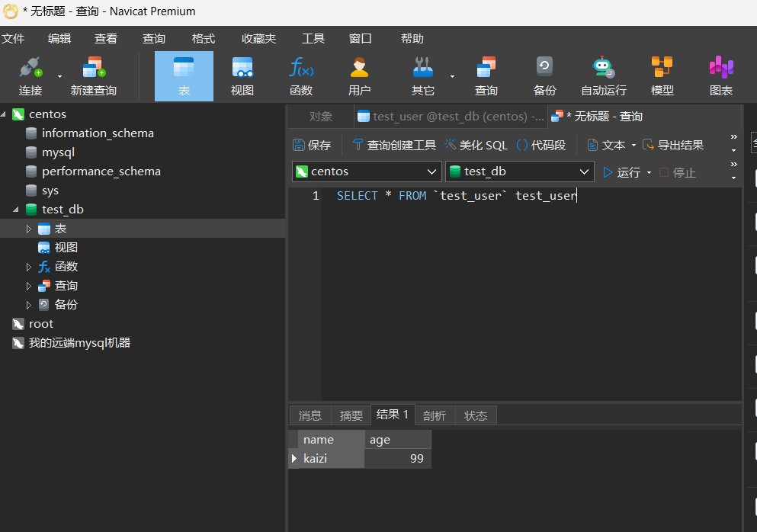Screen dimensions: 757x532
Task: Click the Save (保存) button
Action: pyautogui.click(x=313, y=146)
